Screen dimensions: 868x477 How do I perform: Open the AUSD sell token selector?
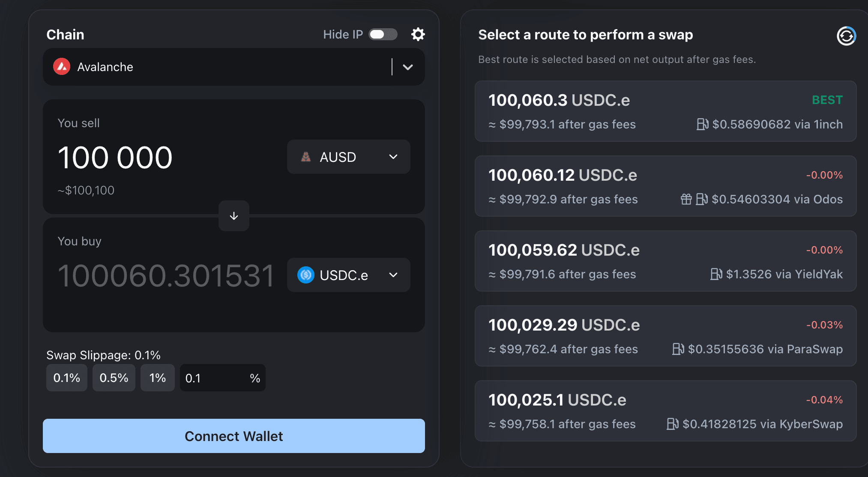[x=348, y=157]
